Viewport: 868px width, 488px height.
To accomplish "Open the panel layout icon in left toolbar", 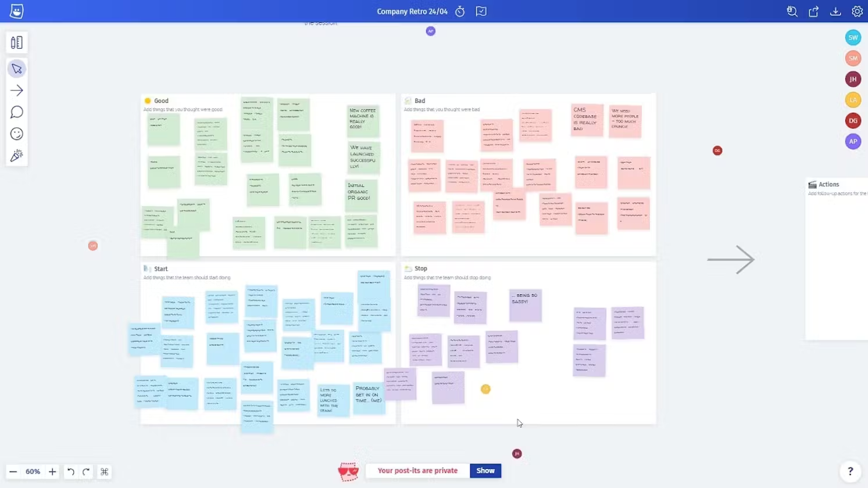I will (x=17, y=42).
